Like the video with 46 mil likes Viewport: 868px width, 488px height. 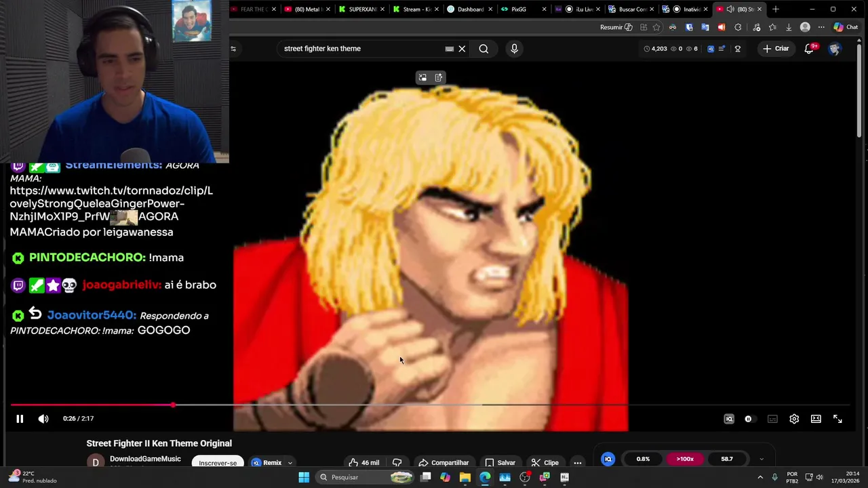[x=364, y=462]
